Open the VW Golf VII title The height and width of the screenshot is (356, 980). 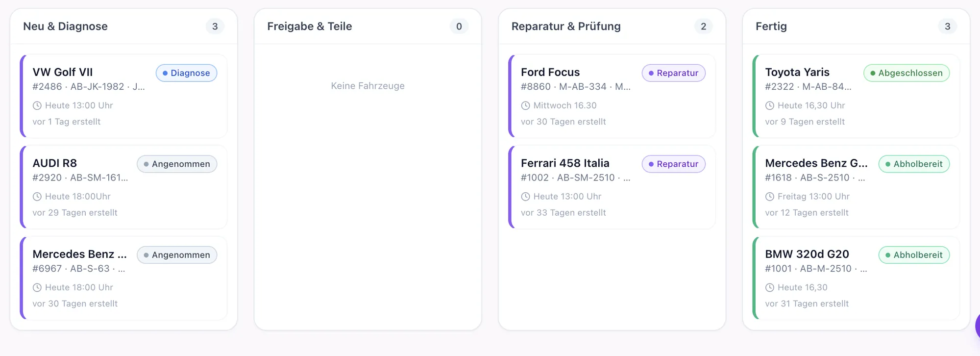(x=63, y=72)
